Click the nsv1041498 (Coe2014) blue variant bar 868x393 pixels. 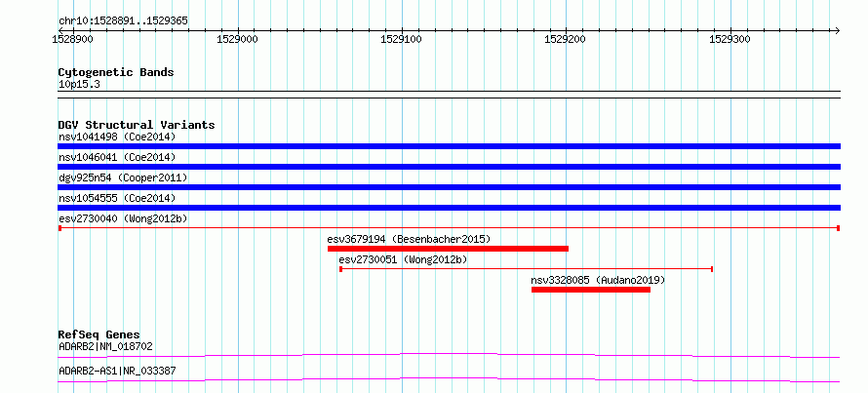click(449, 146)
